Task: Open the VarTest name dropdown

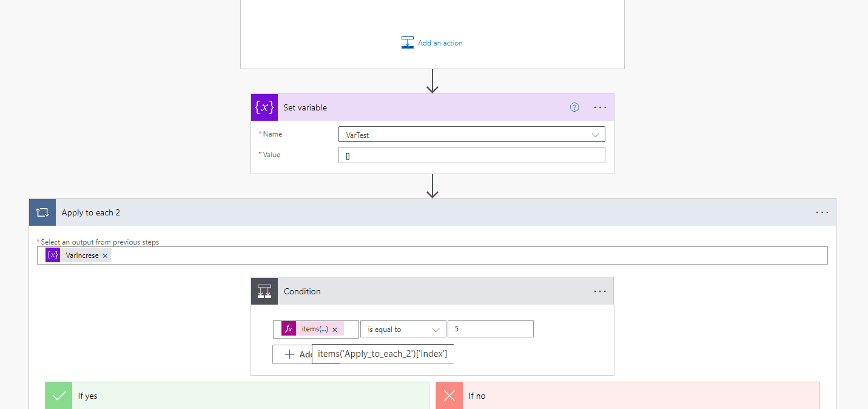Action: [x=595, y=134]
